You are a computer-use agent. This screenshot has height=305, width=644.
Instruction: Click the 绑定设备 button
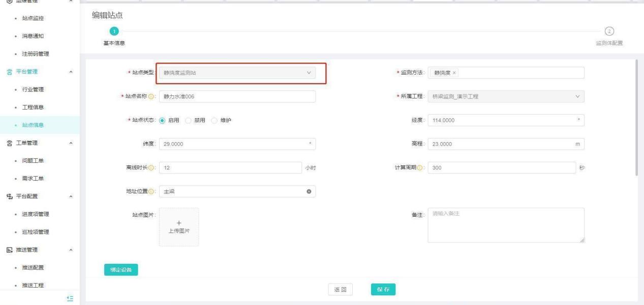[121, 270]
